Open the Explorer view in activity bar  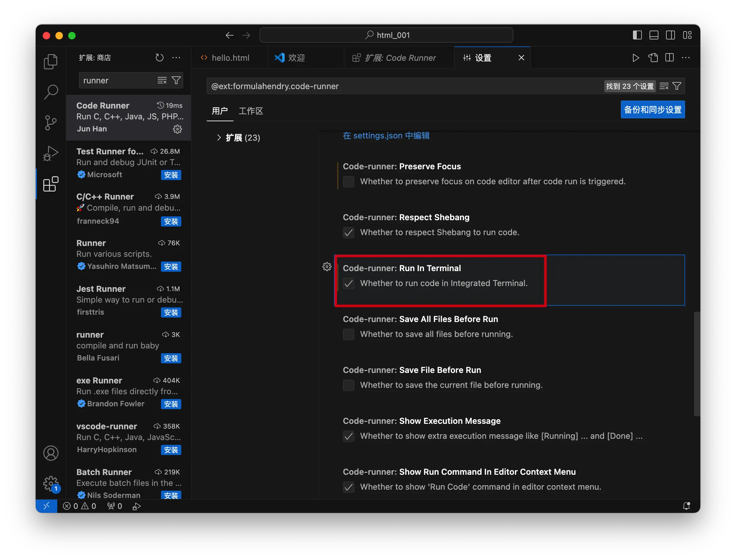[x=51, y=61]
